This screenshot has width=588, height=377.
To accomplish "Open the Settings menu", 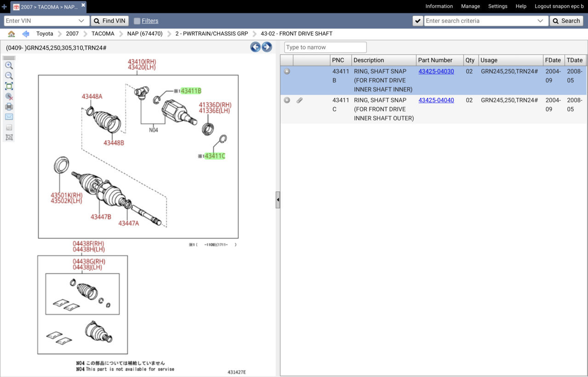I will click(497, 6).
